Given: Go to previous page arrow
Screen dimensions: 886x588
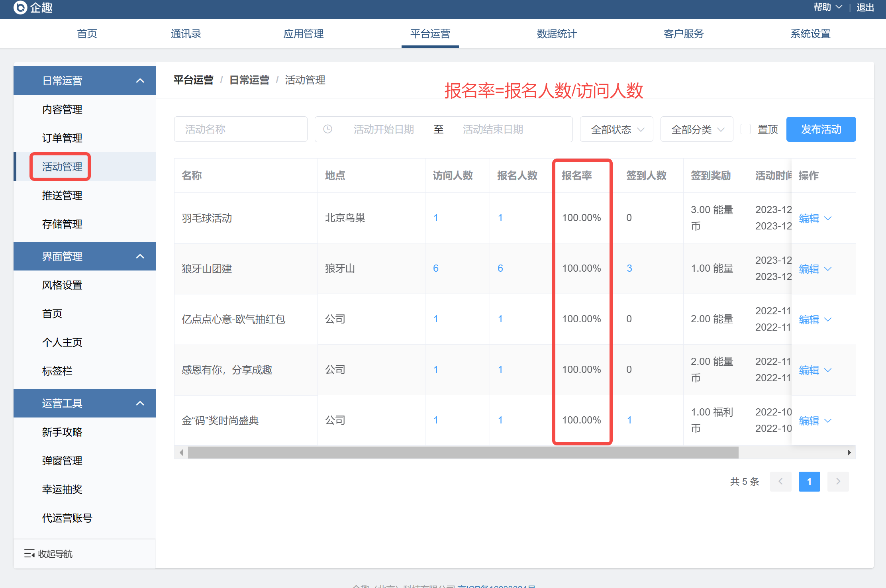Looking at the screenshot, I should point(780,481).
